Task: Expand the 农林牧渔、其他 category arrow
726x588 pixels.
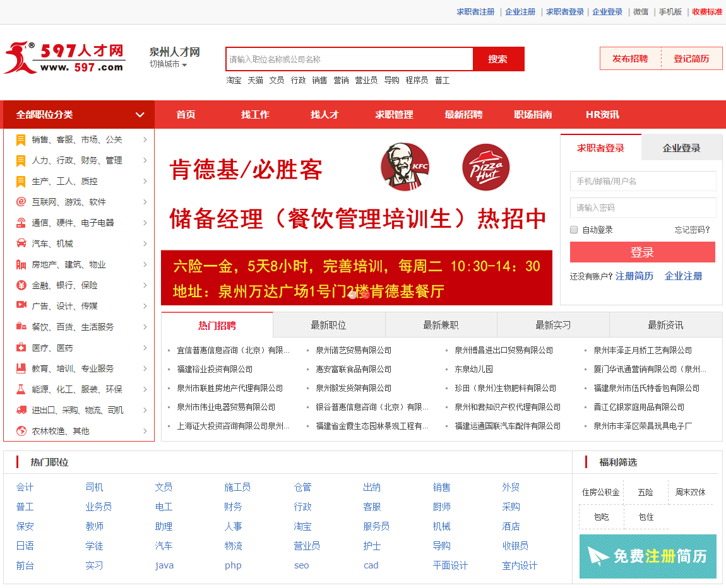Action: [145, 431]
